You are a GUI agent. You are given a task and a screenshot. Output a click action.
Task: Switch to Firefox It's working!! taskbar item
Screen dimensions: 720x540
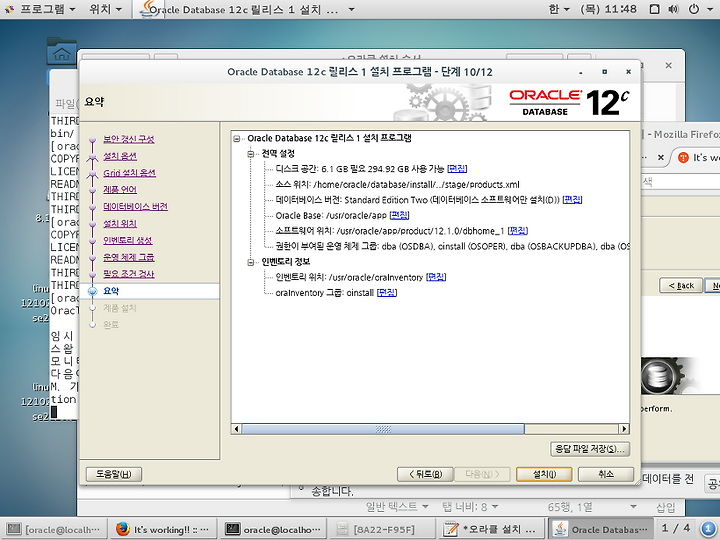click(163, 529)
